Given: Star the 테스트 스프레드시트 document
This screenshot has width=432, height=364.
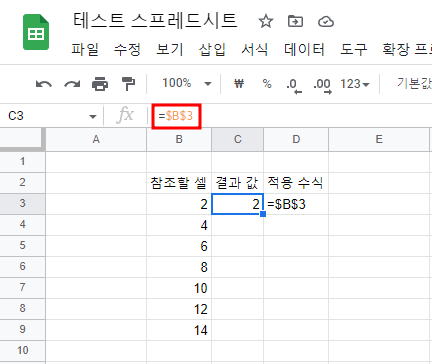Looking at the screenshot, I should coord(266,22).
